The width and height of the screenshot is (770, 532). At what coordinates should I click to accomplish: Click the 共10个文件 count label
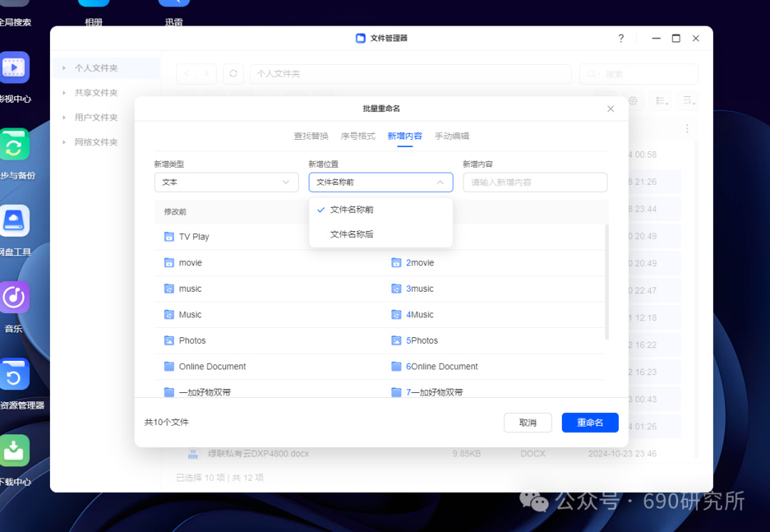(166, 422)
